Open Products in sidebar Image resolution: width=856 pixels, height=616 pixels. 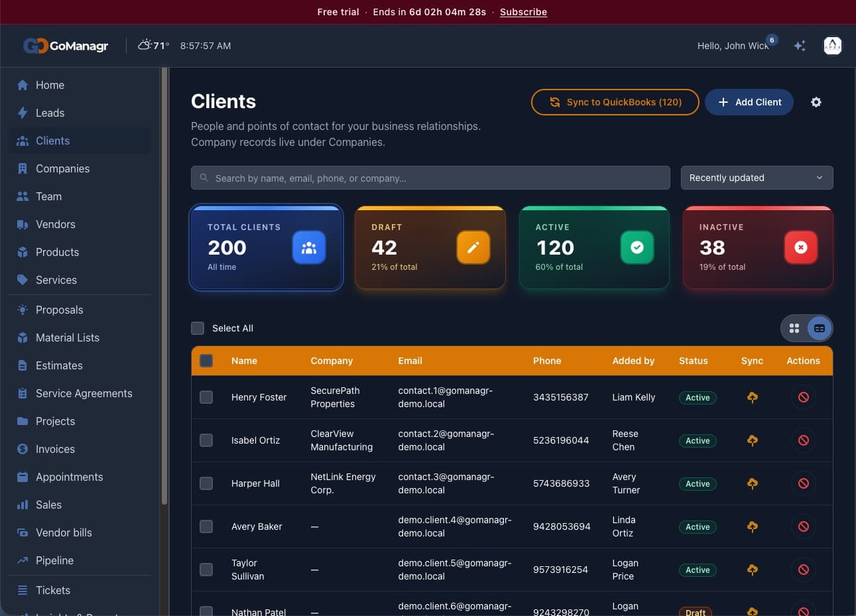(x=80, y=252)
